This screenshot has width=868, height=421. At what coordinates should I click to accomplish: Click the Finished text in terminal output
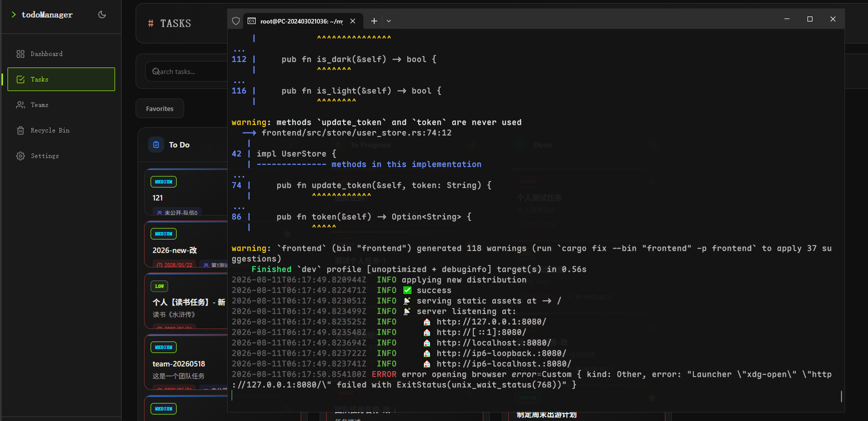coord(271,269)
